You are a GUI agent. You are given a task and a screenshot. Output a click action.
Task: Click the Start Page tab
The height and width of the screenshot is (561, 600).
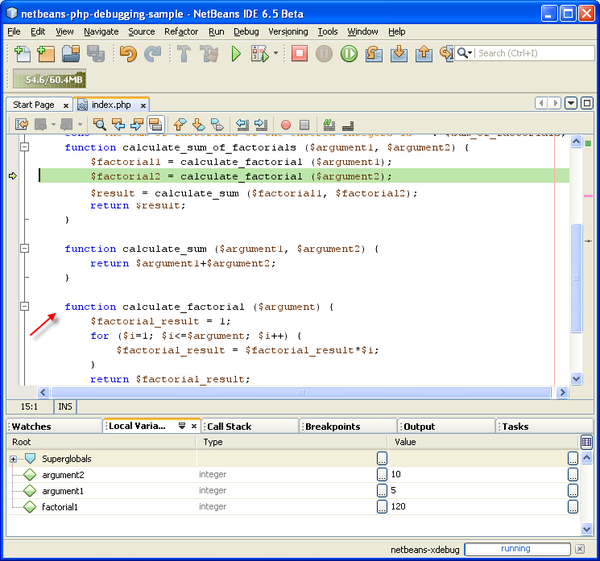(34, 104)
